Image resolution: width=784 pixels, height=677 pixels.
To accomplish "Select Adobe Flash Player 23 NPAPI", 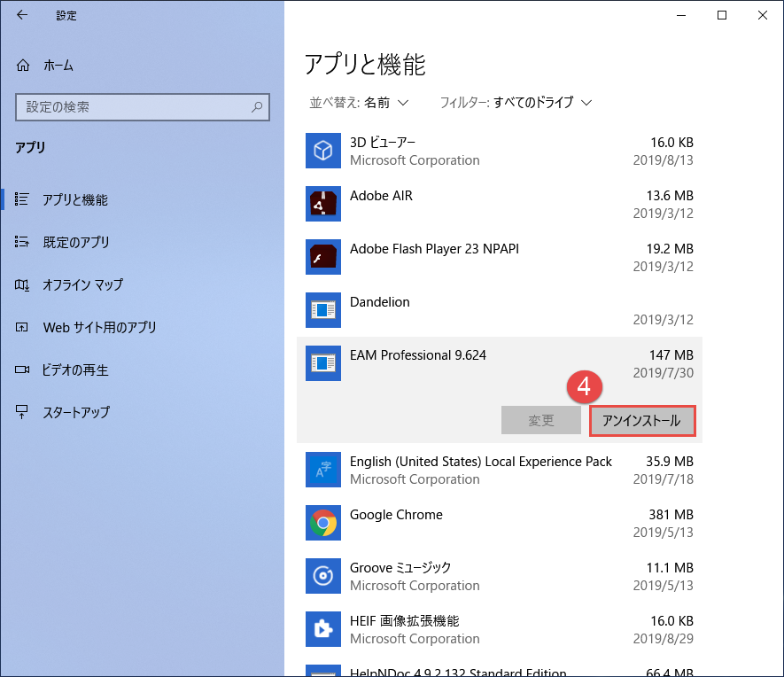I will 500,257.
